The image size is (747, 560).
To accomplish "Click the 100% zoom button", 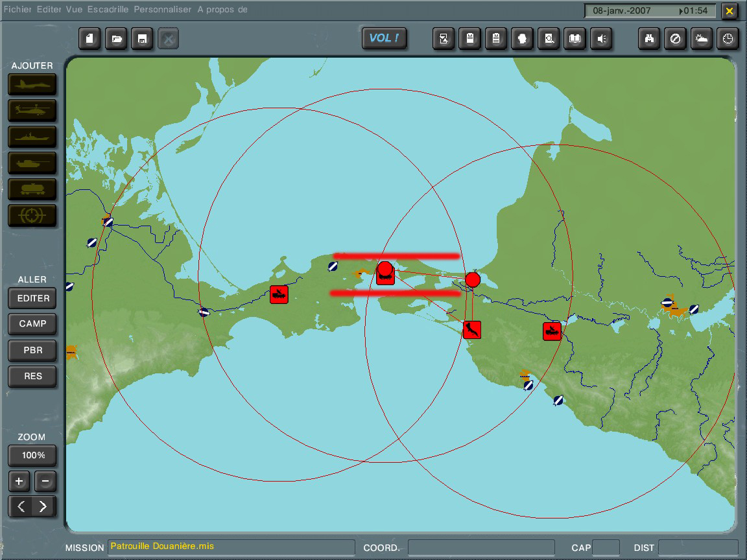I will pyautogui.click(x=32, y=456).
